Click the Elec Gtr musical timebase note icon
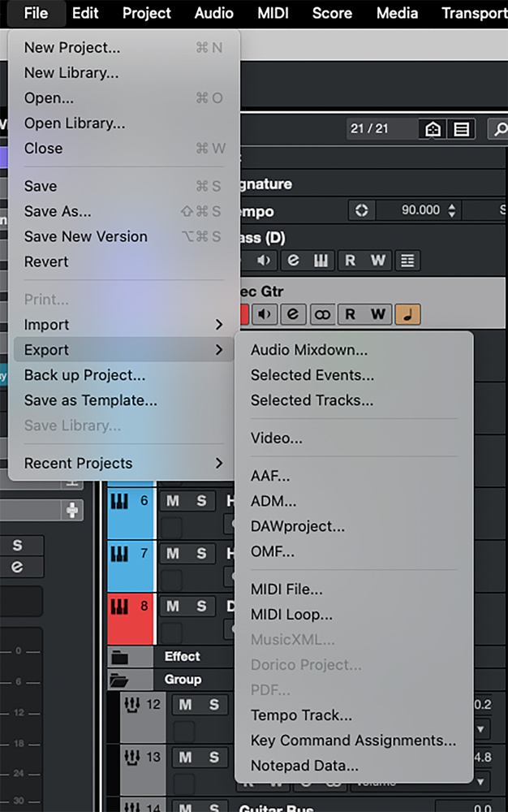The width and height of the screenshot is (508, 812). tap(407, 314)
